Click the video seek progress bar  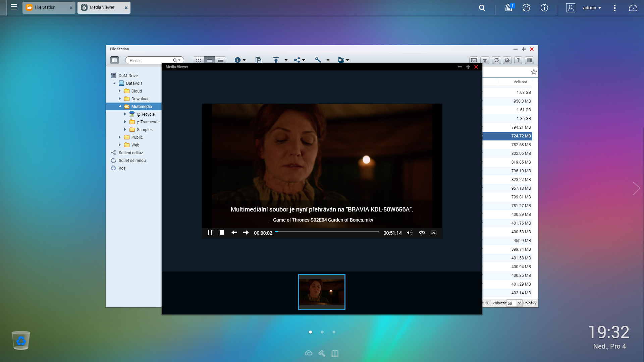pos(327,232)
